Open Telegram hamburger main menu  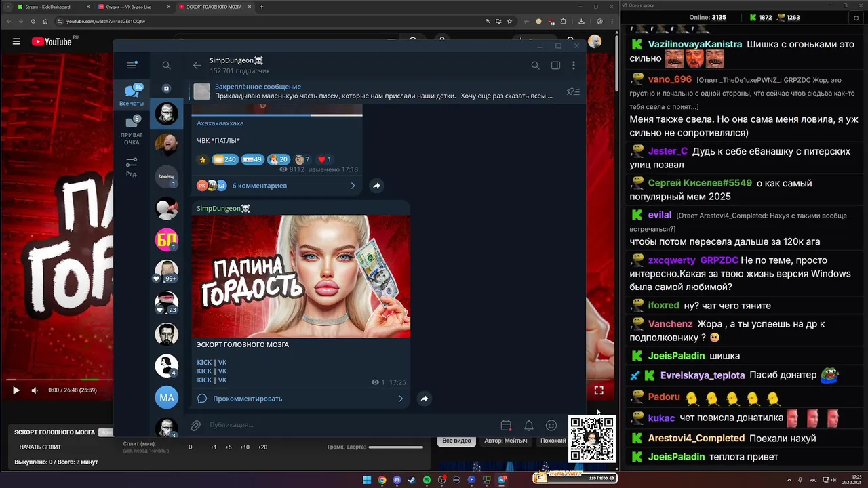coord(132,65)
